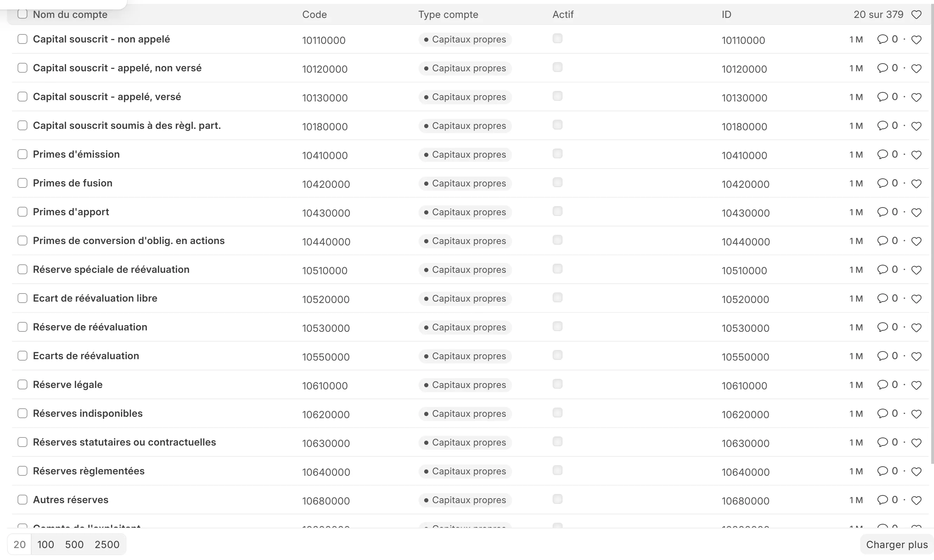Click 1 M timestamp on Réserve de réévaluation row
Screen dimensions: 934x560
pyautogui.click(x=856, y=327)
